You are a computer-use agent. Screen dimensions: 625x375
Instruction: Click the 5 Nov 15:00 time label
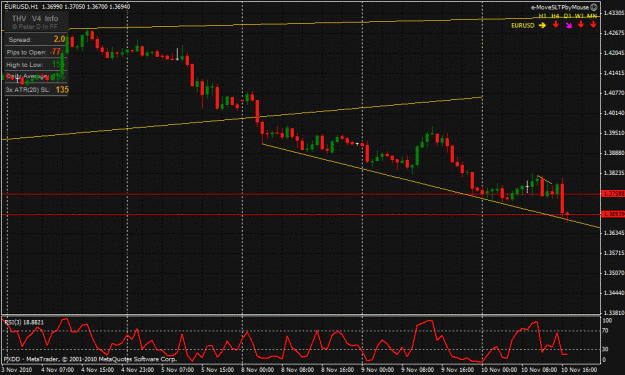217,370
